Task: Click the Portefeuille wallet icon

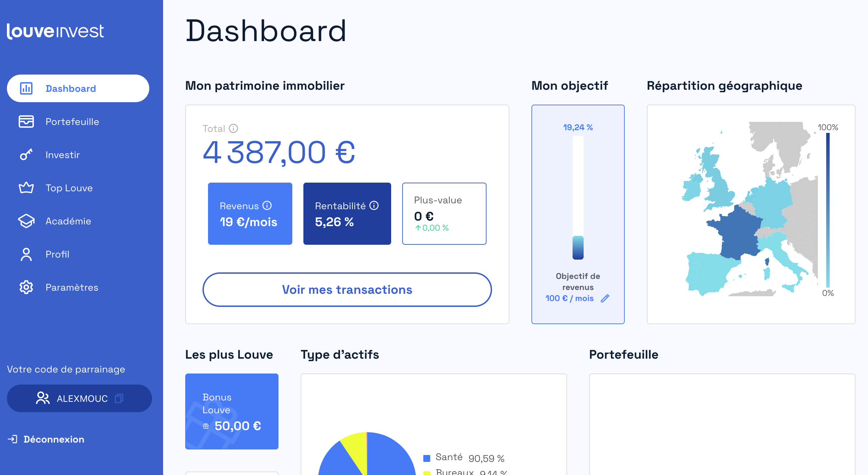Action: (26, 122)
